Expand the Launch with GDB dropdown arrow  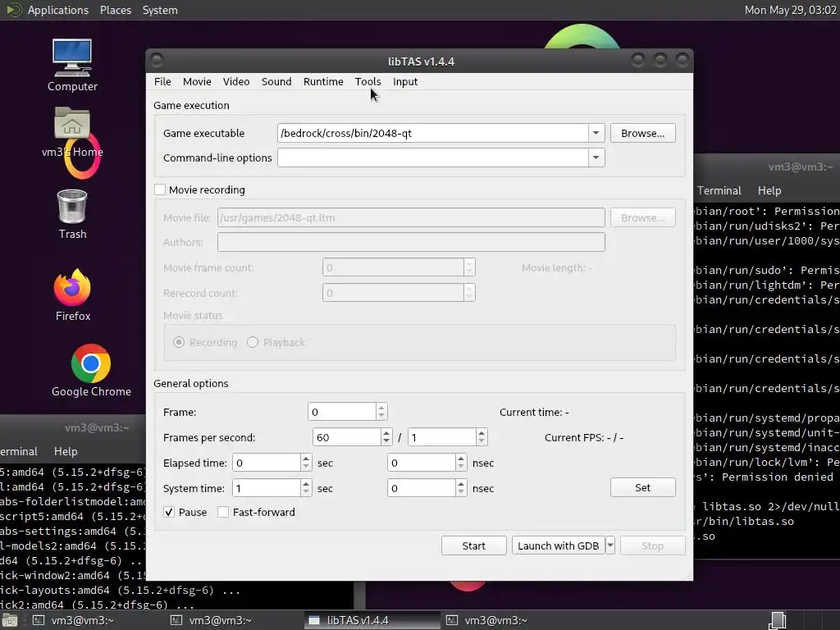[610, 546]
